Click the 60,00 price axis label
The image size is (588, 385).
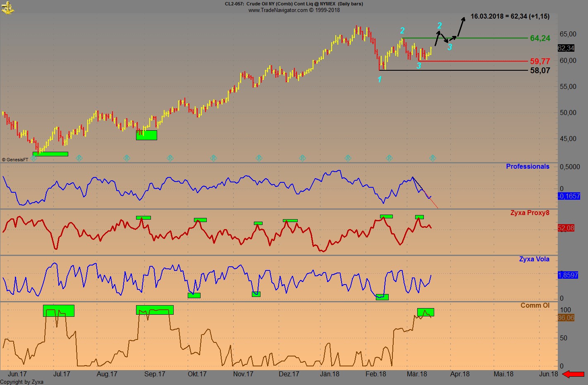point(568,60)
